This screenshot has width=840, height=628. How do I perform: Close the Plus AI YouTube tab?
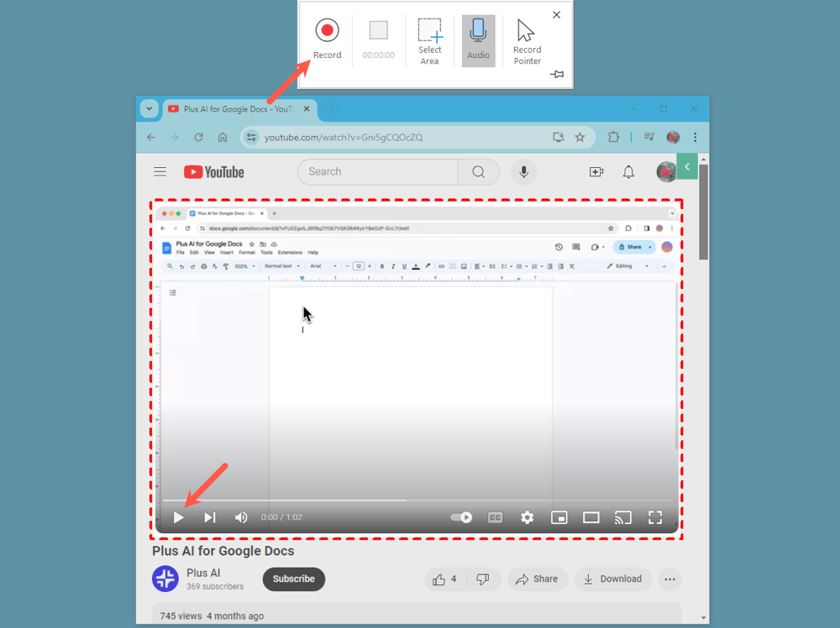click(307, 108)
